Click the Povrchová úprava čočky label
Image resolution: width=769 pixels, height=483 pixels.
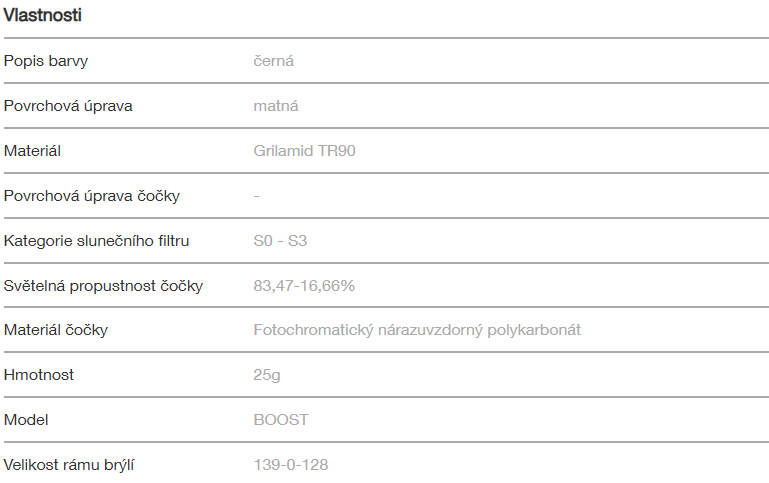(92, 196)
